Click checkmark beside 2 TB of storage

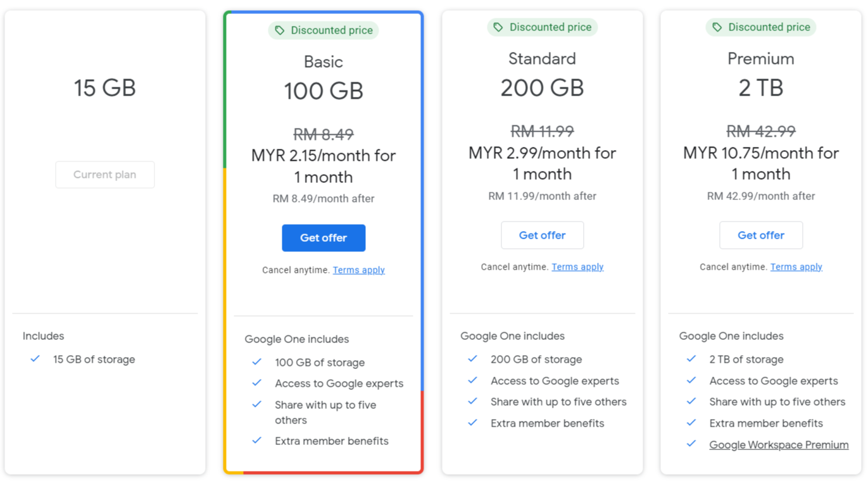click(x=691, y=359)
